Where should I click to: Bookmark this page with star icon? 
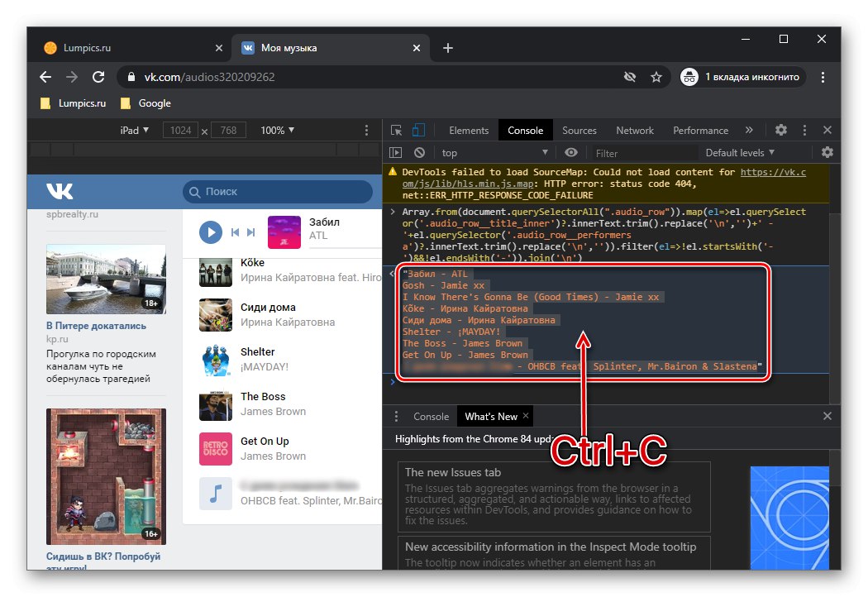coord(656,77)
